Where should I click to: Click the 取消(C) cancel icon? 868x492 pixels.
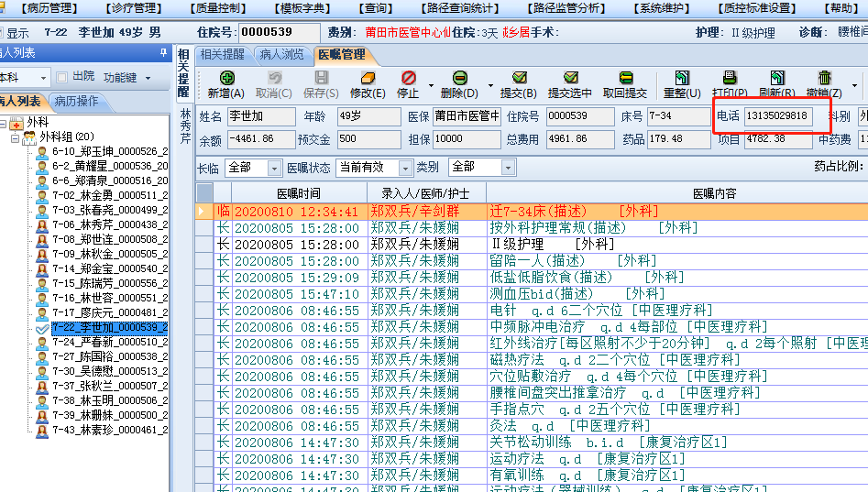click(x=275, y=78)
